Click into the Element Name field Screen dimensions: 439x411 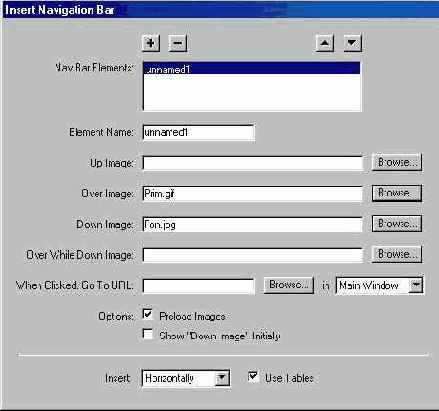click(199, 133)
